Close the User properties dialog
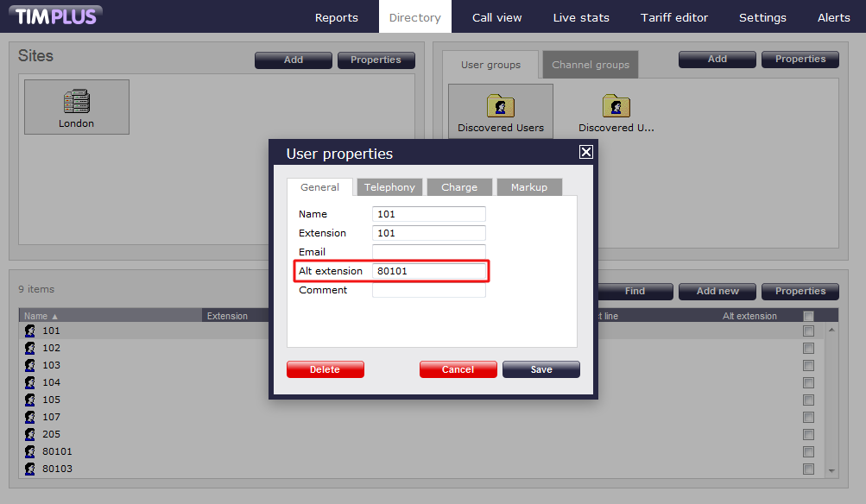 click(x=585, y=152)
